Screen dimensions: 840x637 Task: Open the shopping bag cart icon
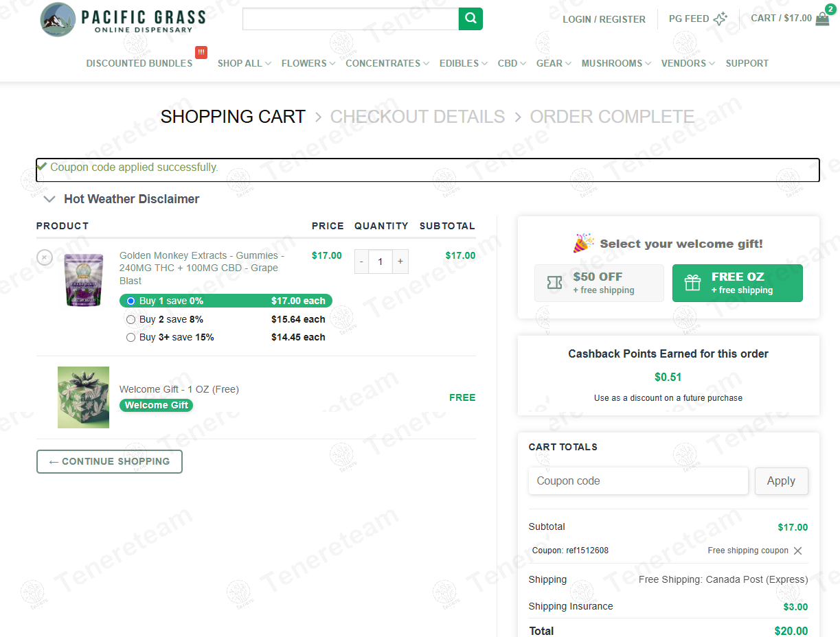pos(822,19)
